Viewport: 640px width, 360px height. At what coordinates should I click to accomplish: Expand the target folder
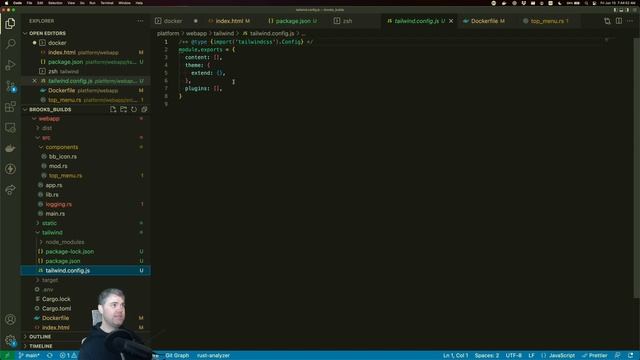coord(49,280)
